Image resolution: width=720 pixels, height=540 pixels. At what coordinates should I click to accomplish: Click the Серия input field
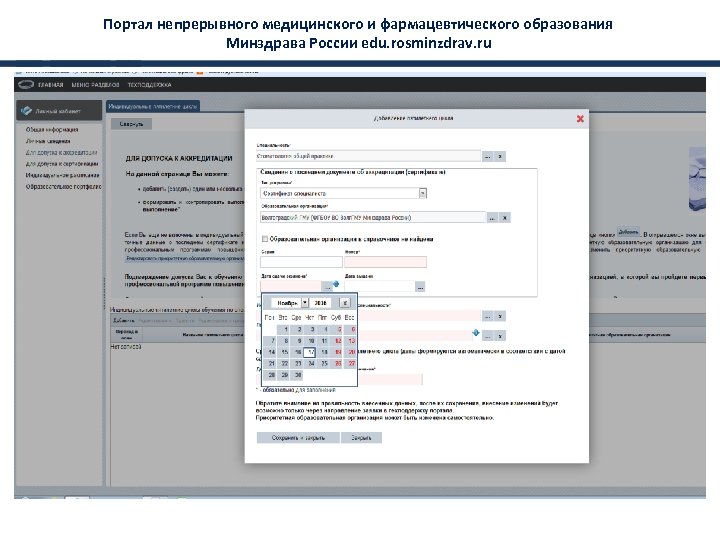[x=301, y=262]
